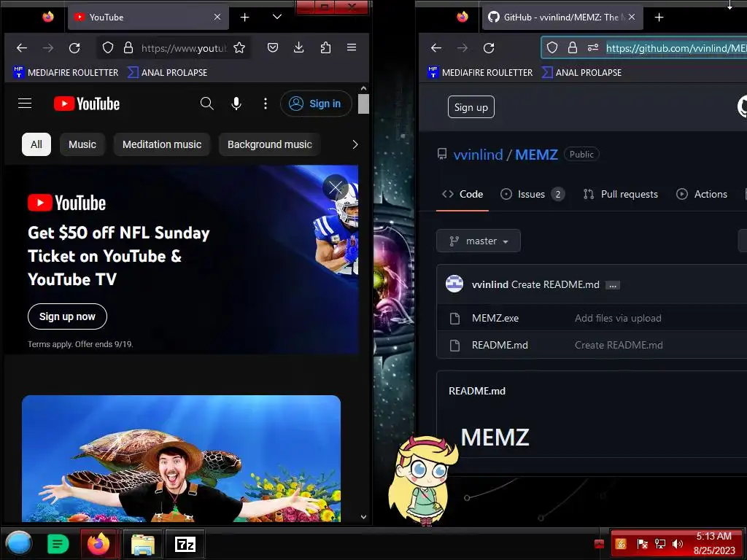Open 7-Zip from taskbar
The image size is (747, 560).
[185, 544]
